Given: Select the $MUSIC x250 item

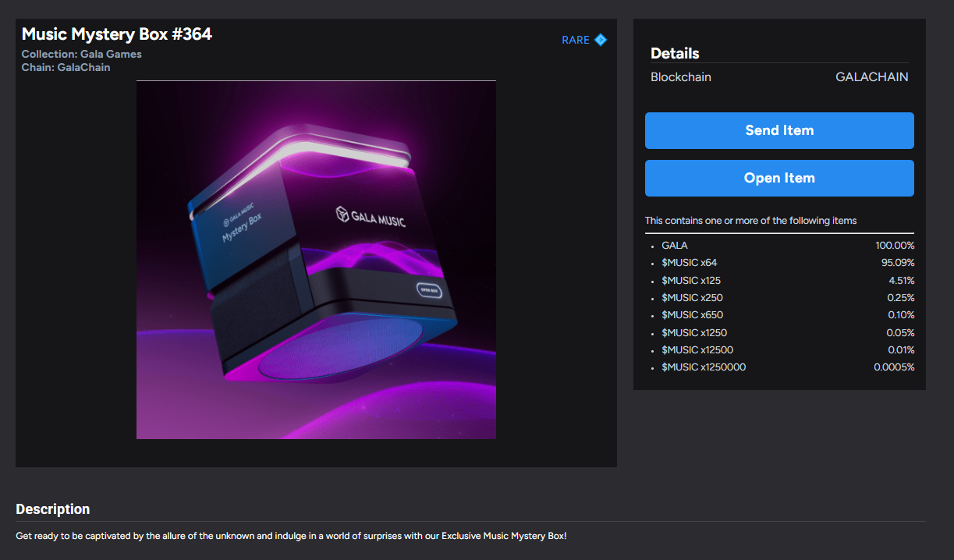Looking at the screenshot, I should click(693, 297).
